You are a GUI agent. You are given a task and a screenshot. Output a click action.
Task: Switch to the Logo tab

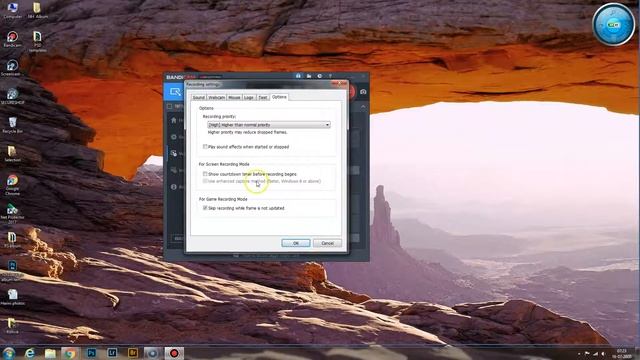pyautogui.click(x=249, y=98)
